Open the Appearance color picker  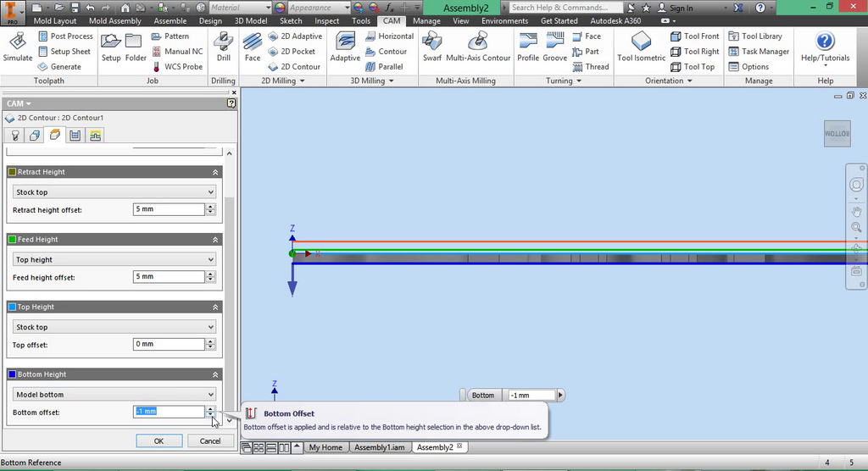coord(280,8)
